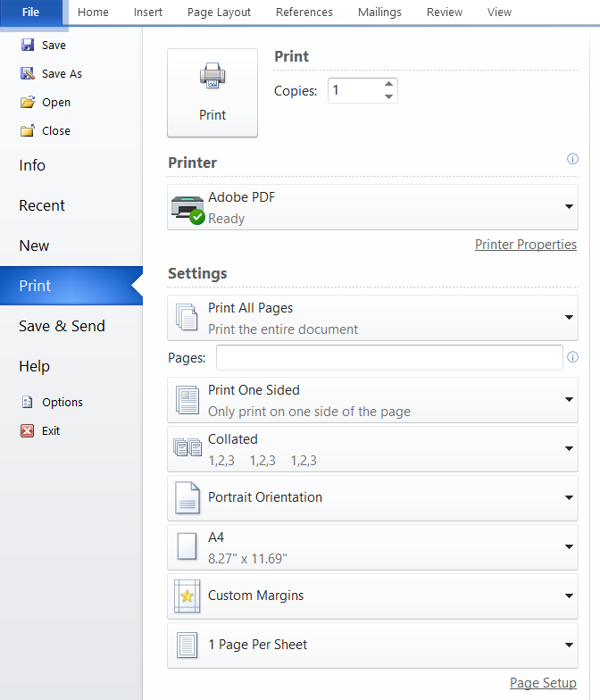Switch to the Review tab
Screen dimensions: 600x700
445,12
